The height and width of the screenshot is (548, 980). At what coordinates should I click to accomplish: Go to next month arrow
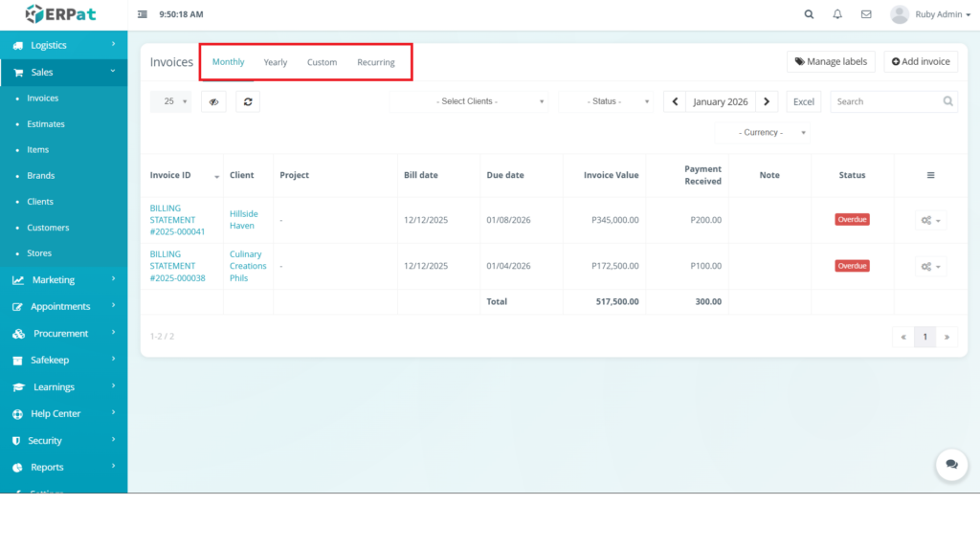click(767, 101)
